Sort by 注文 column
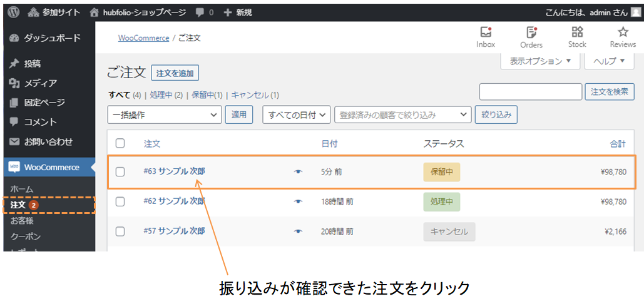 click(151, 144)
